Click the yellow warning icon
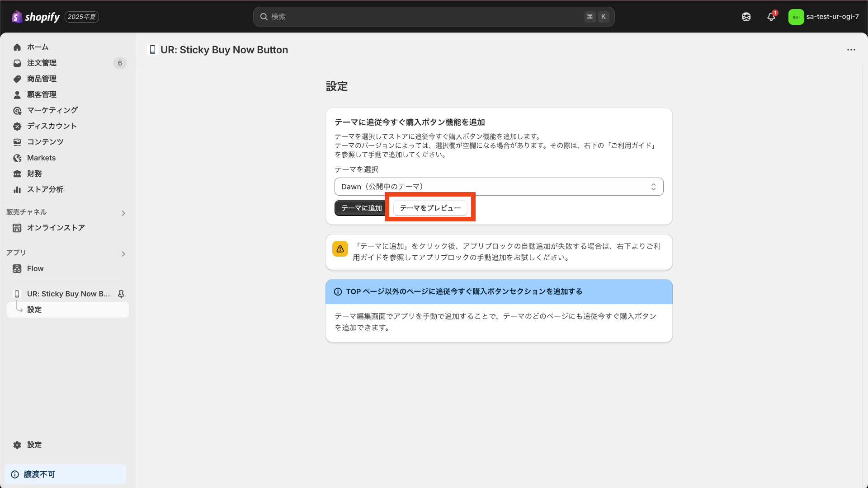The height and width of the screenshot is (488, 868). [x=340, y=249]
